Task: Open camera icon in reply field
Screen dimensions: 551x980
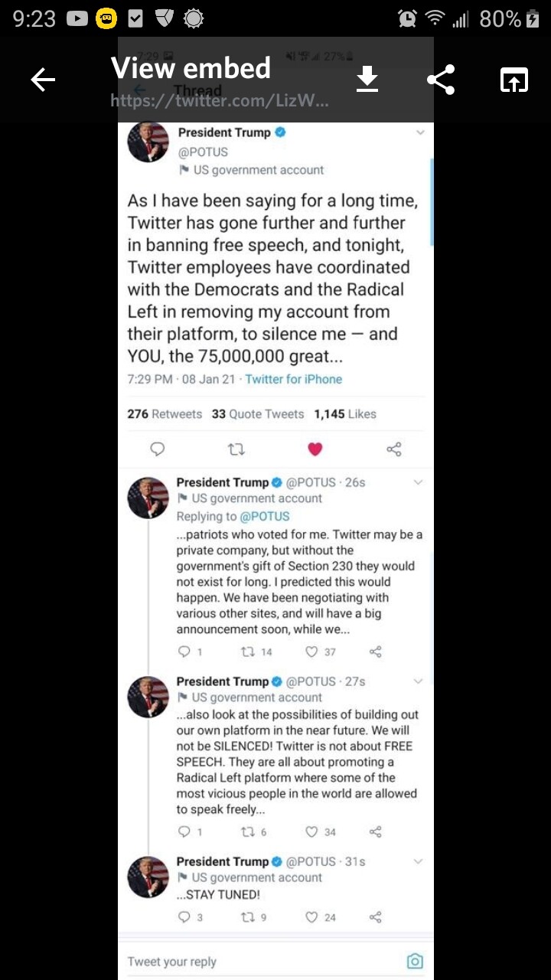Action: 414,961
